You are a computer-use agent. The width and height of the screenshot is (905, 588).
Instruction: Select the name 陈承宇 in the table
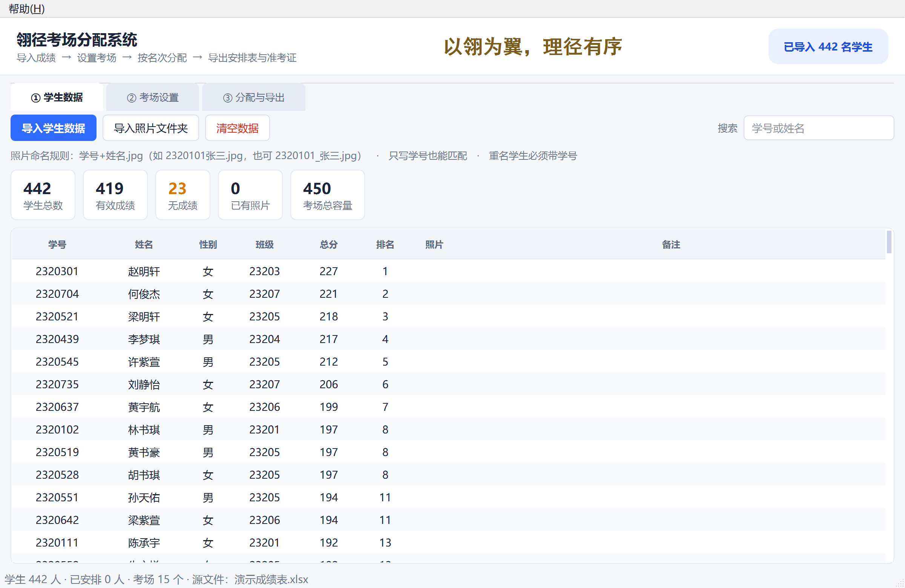click(144, 543)
